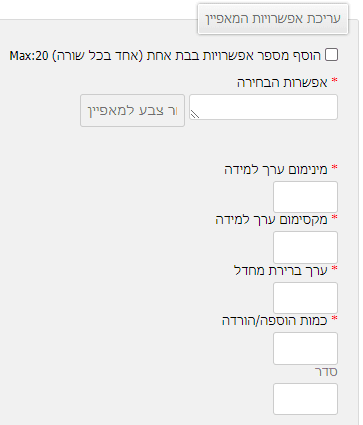The height and width of the screenshot is (425, 363).
Task: Open the צבע למאפיין color picker button
Action: coord(132,110)
